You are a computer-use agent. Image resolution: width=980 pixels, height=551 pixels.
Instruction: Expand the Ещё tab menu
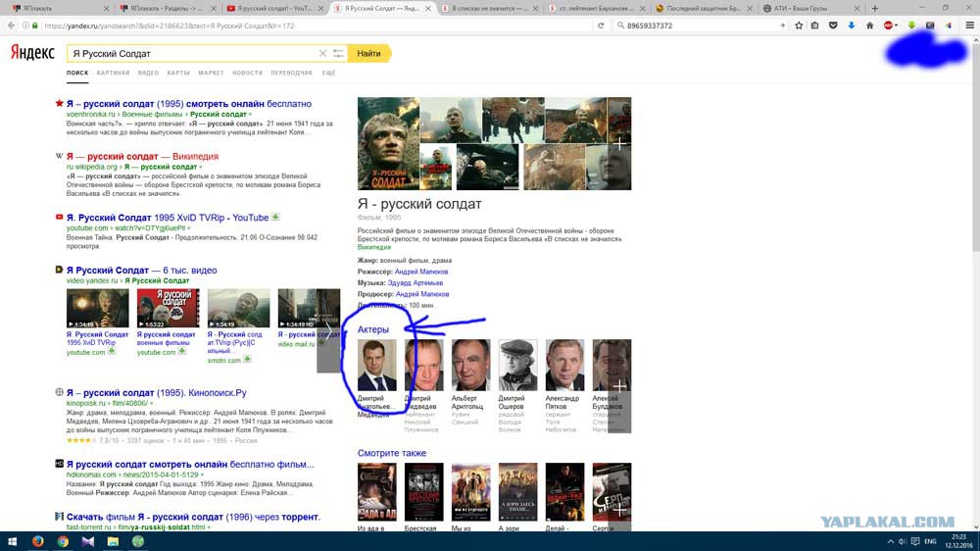click(x=328, y=74)
